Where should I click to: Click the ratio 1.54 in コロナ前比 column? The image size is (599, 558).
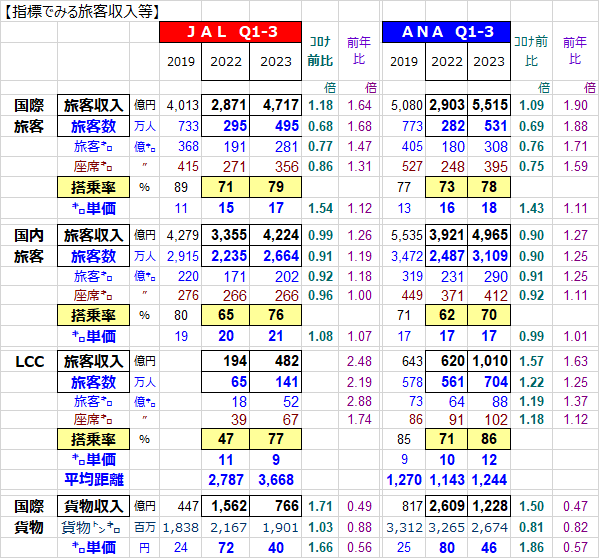(x=321, y=209)
